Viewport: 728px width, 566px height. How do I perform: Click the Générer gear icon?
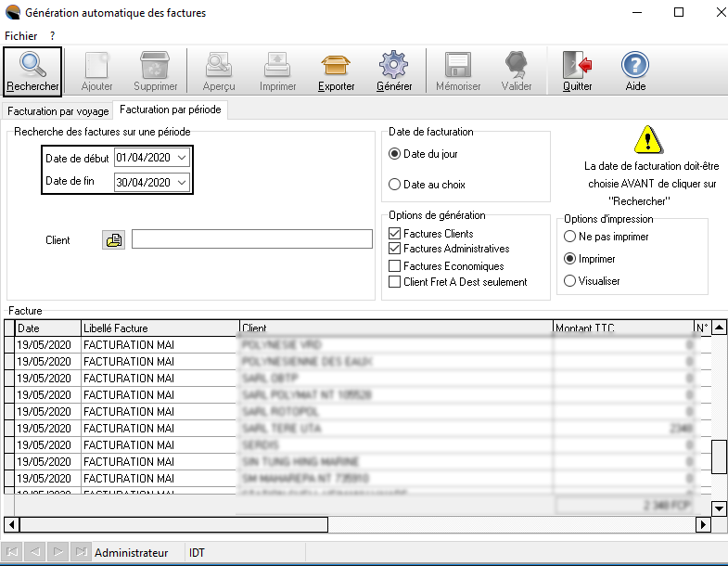(394, 65)
